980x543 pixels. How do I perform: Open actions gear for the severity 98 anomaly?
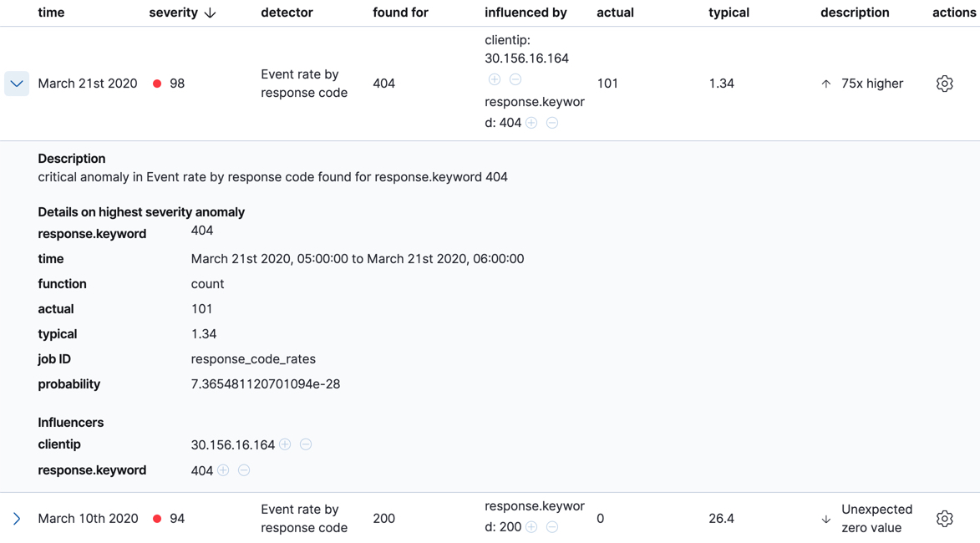click(x=944, y=84)
